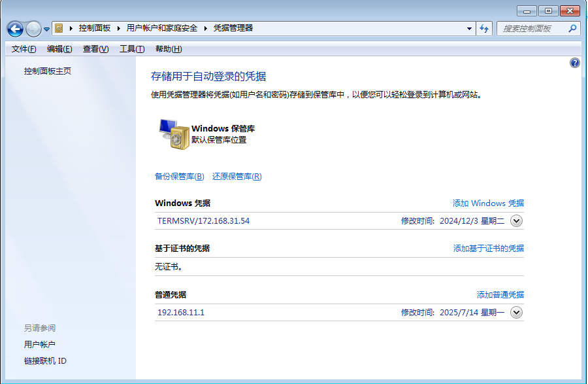The image size is (588, 384).
Task: Open the address bar history dropdown
Action: [x=469, y=29]
